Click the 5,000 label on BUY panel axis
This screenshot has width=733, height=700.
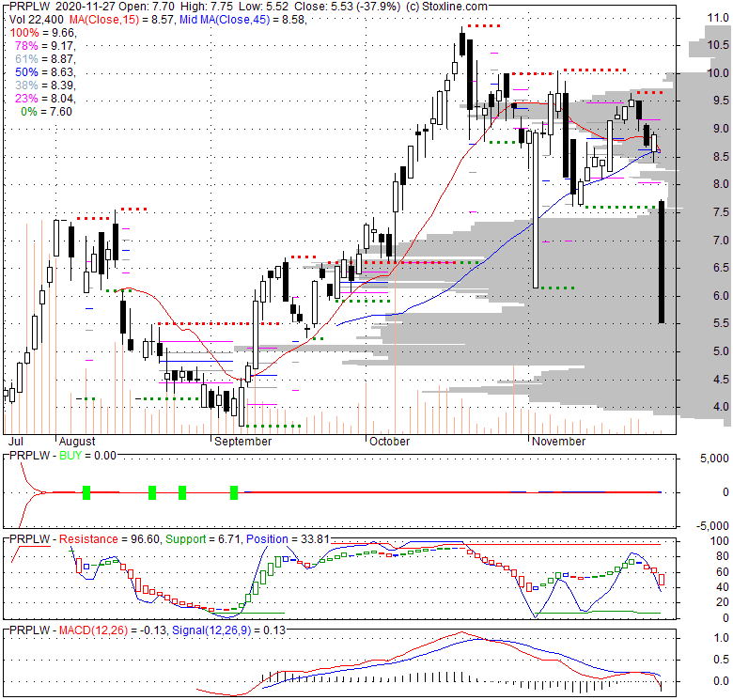tap(714, 458)
